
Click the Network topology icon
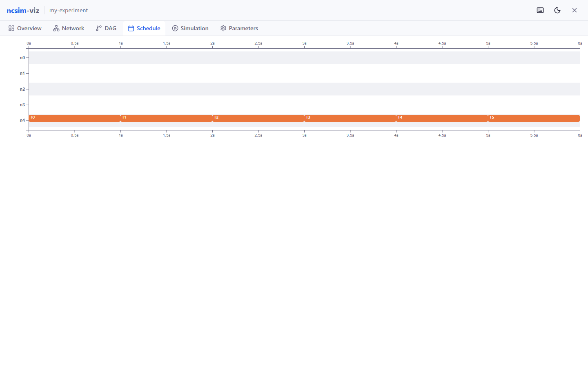[56, 28]
